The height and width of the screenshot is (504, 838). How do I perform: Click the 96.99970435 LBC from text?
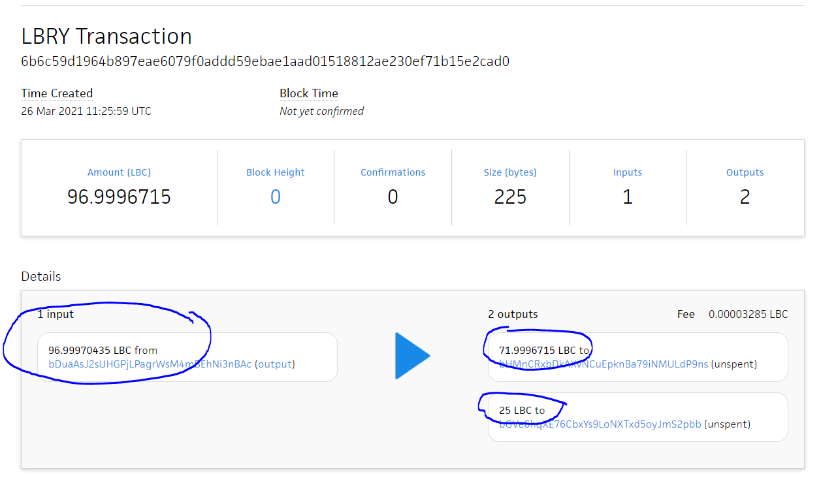coord(103,350)
